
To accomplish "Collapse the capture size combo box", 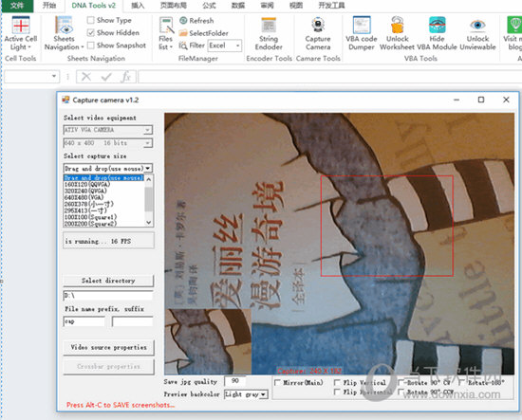I will click(148, 168).
